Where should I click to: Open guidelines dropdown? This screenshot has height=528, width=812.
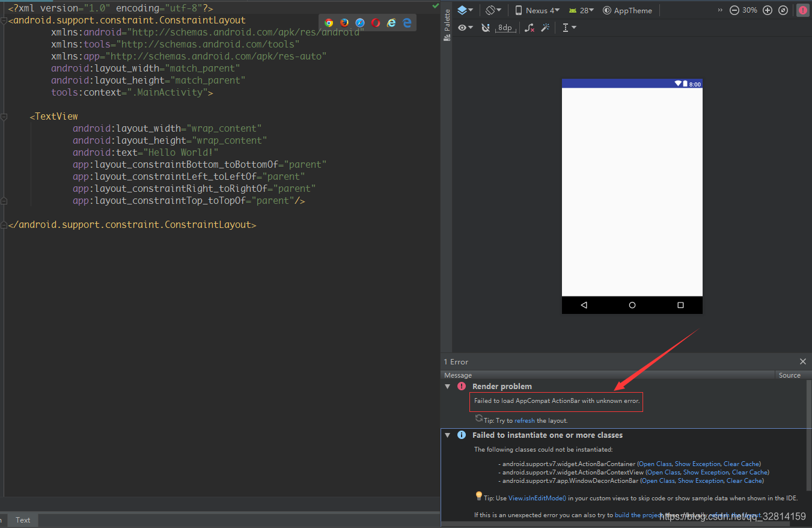[x=569, y=28]
